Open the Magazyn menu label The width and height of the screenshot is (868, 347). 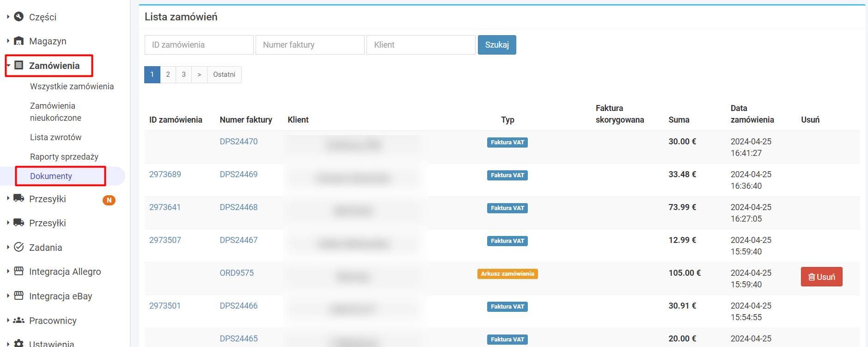(48, 41)
